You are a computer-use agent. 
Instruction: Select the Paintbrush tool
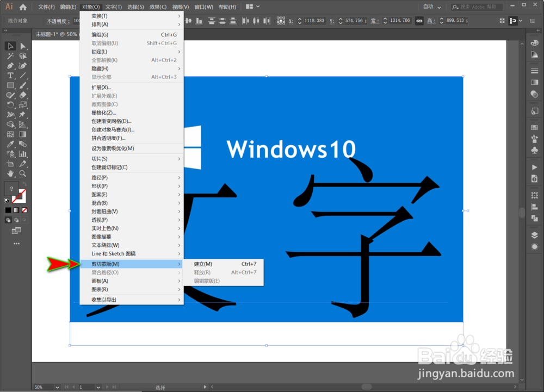pyautogui.click(x=23, y=85)
